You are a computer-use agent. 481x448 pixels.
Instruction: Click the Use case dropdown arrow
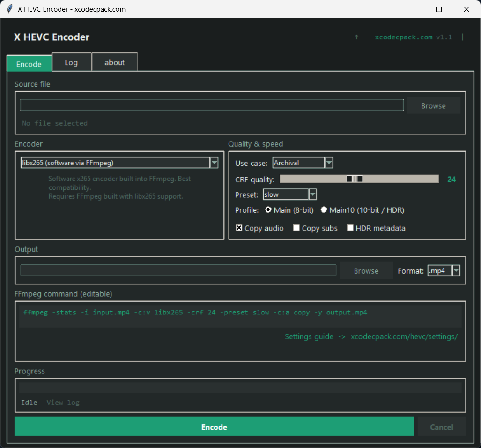pos(329,163)
